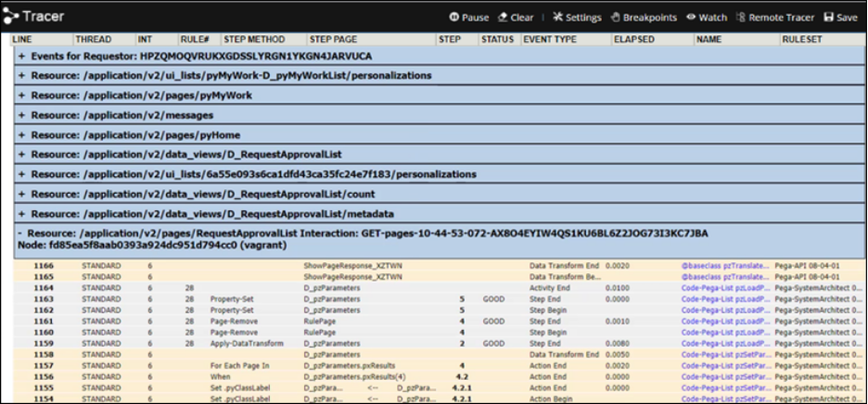Click the Pause icon in toolbar

[x=453, y=18]
